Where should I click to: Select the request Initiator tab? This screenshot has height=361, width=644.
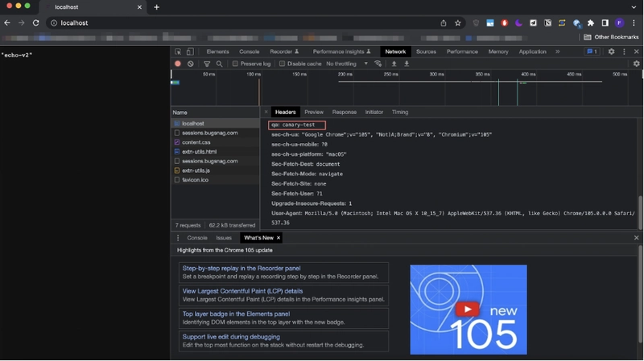pos(374,112)
